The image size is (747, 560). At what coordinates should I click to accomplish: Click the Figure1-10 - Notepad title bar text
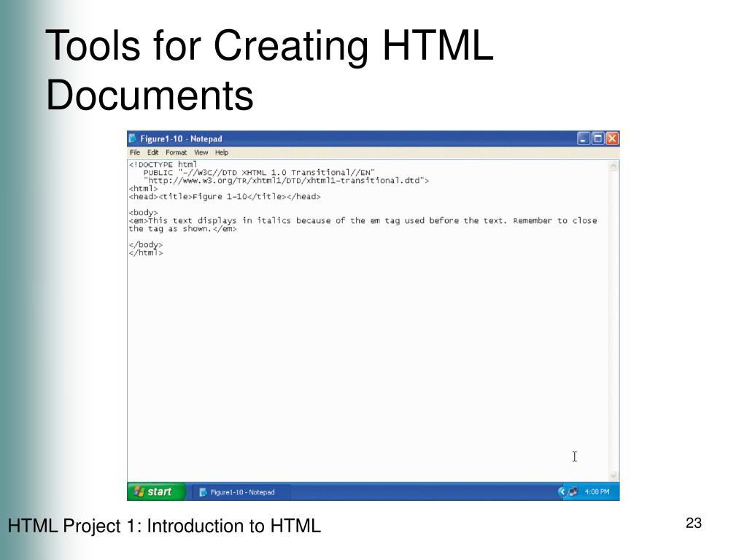click(181, 139)
